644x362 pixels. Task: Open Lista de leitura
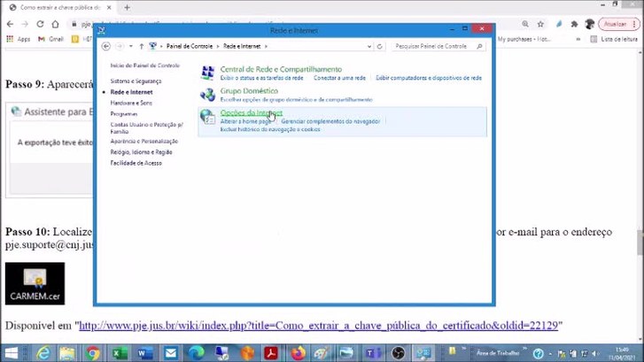[x=614, y=39]
